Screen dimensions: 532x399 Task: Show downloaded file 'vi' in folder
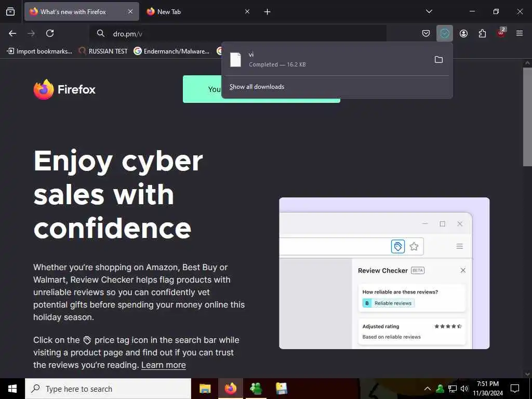438,60
